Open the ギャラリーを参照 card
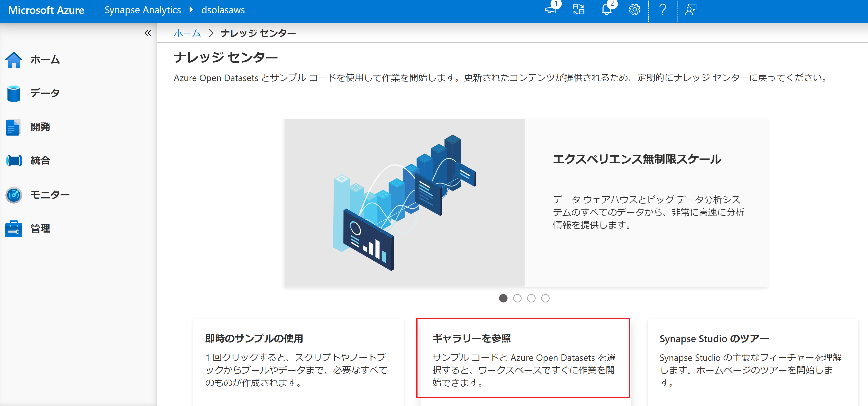The image size is (868, 406). [x=523, y=358]
